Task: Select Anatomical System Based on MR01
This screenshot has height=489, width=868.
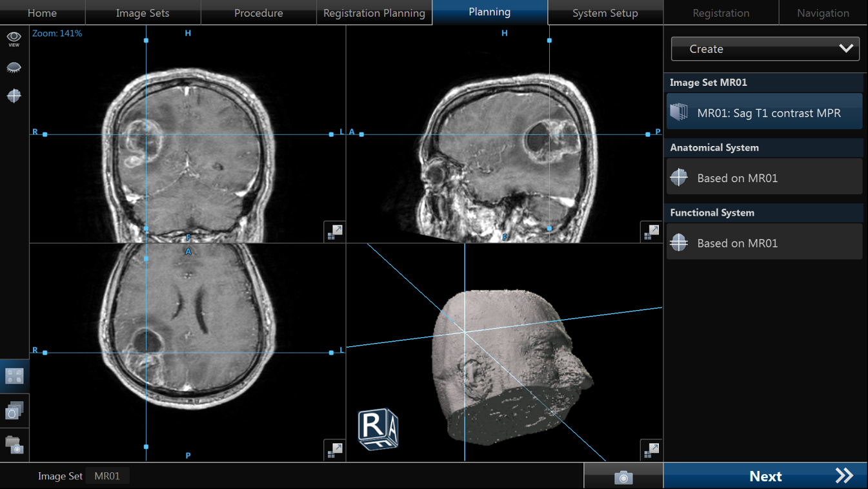Action: click(764, 178)
